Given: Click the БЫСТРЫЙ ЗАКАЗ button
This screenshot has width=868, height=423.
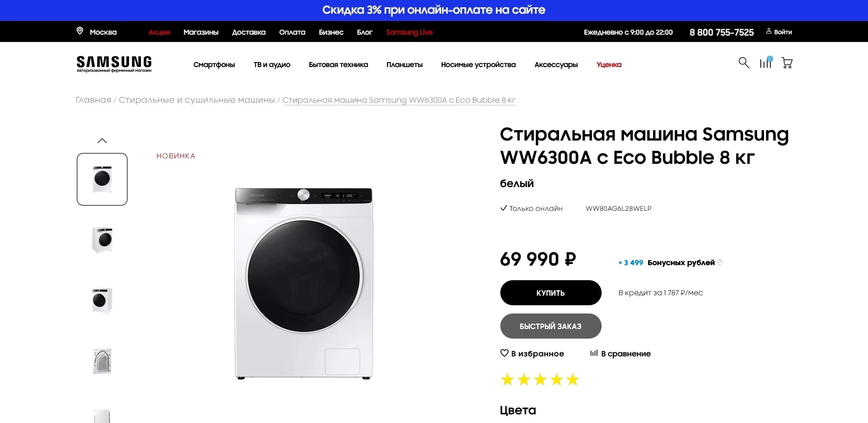Looking at the screenshot, I should (x=551, y=326).
